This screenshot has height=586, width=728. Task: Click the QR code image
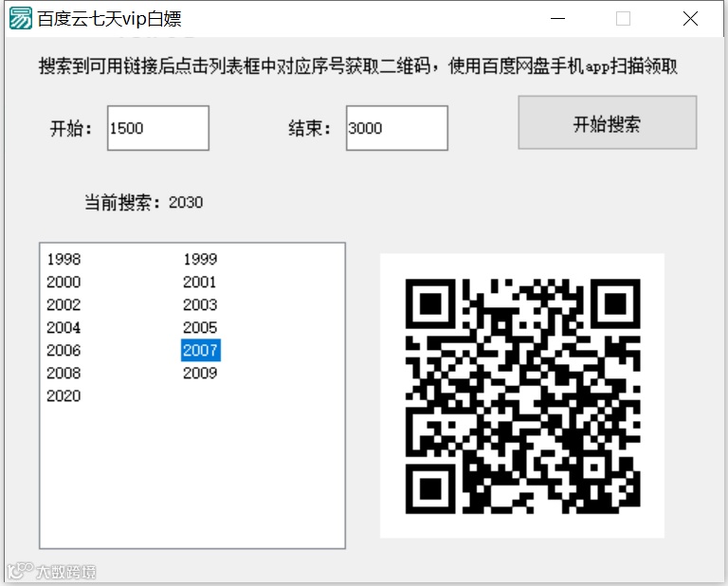522,396
